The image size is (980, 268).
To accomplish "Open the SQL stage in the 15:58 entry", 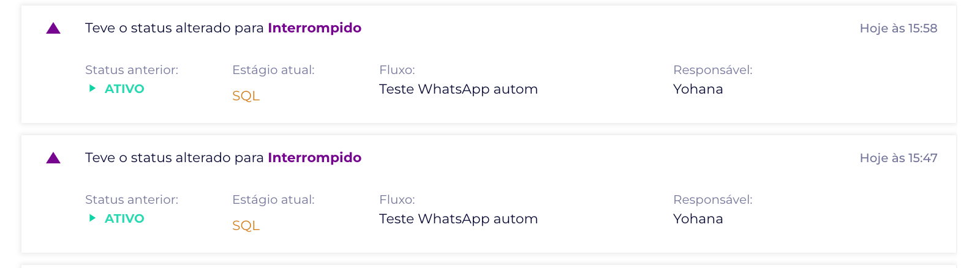I will point(246,96).
